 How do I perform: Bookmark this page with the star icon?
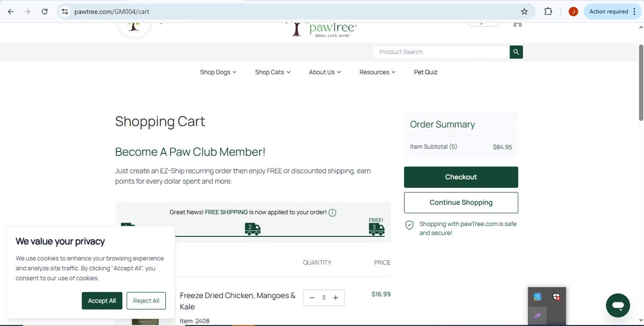(x=524, y=12)
